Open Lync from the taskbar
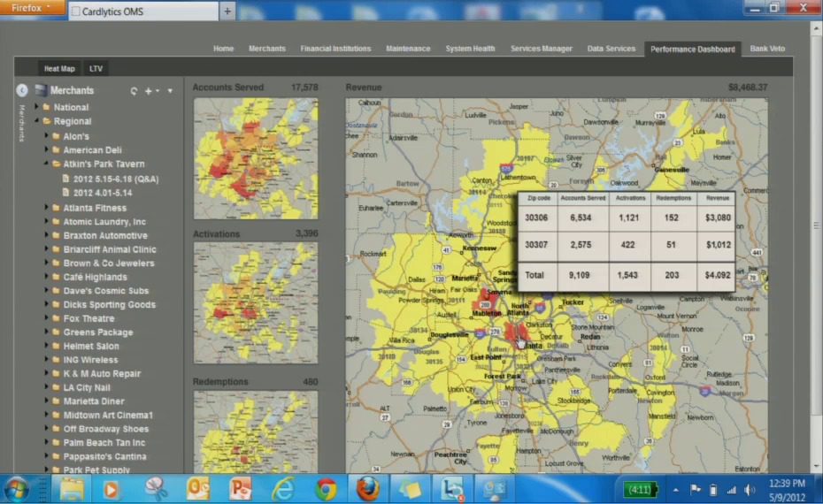 [452, 490]
